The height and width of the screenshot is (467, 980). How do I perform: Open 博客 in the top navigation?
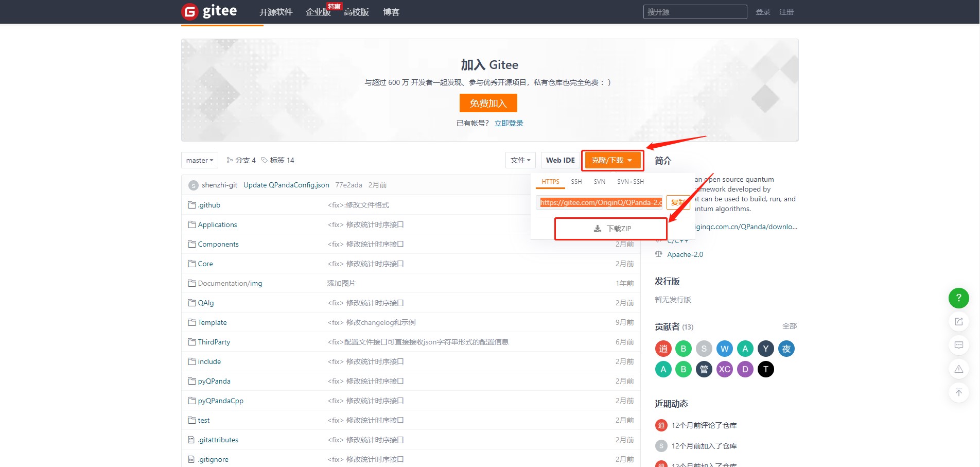coord(391,12)
